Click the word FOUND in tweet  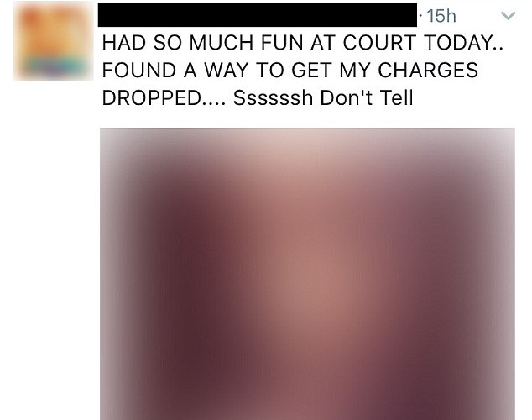point(139,71)
